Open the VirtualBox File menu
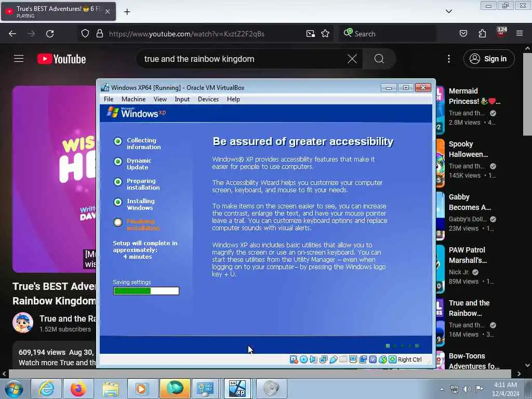The image size is (532, 399). (x=109, y=99)
